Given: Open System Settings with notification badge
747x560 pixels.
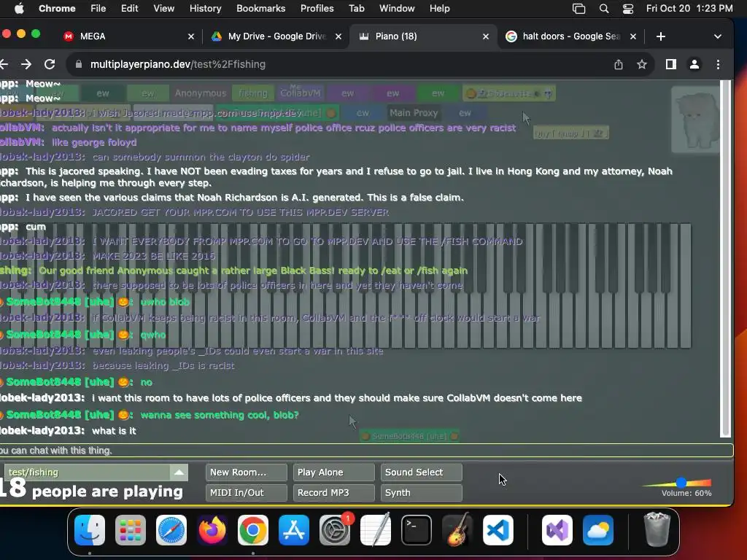Looking at the screenshot, I should point(335,530).
